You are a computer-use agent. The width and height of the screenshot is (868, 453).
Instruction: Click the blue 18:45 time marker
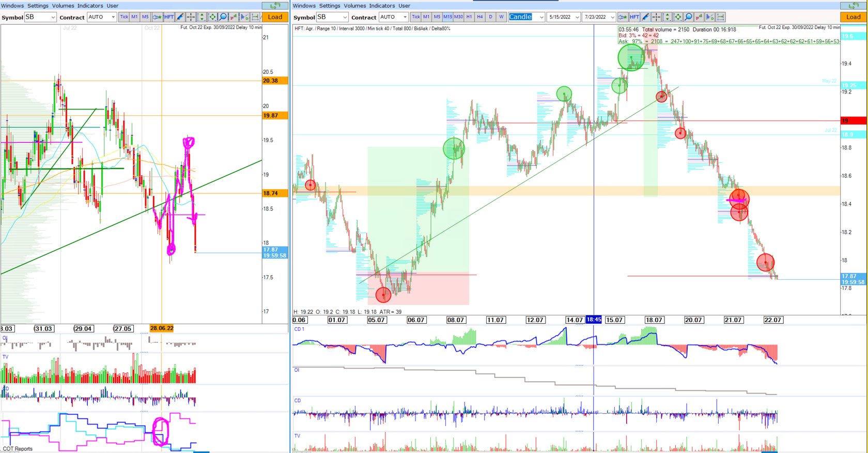tap(594, 320)
